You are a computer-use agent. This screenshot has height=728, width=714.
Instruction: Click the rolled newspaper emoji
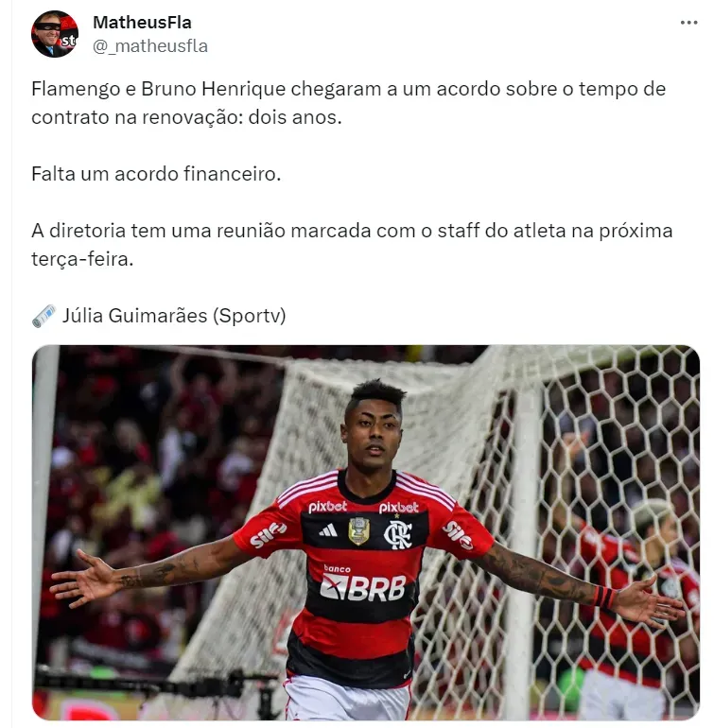(44, 316)
